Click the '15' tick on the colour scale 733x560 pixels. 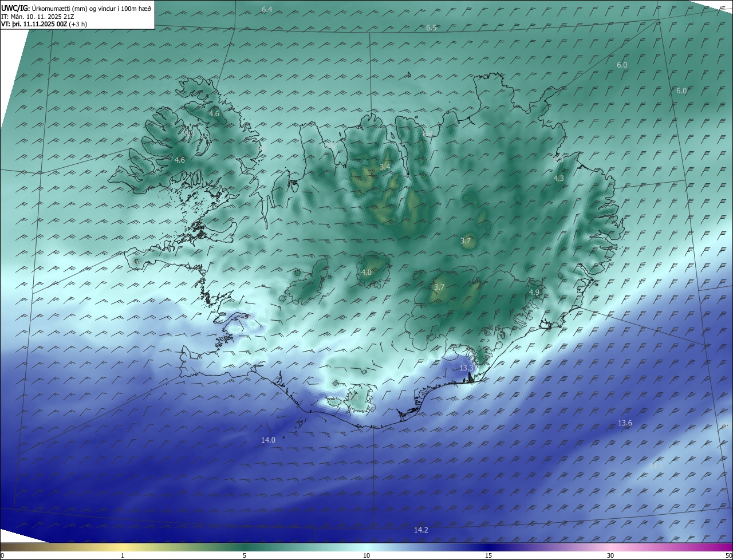click(488, 555)
